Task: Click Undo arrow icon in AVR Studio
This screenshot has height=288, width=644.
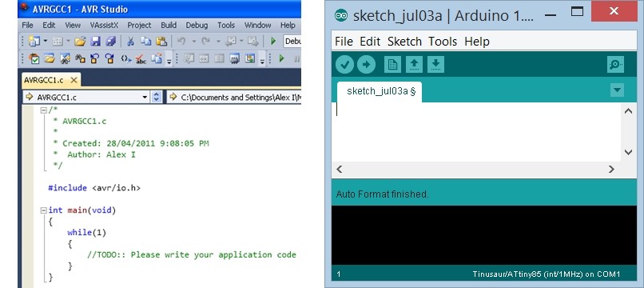Action: [x=181, y=41]
